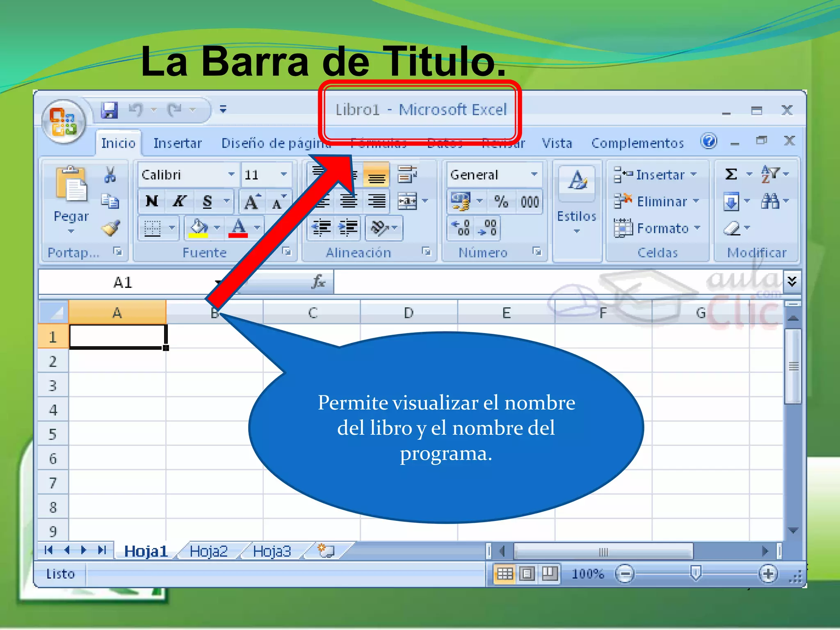Screen dimensions: 840x630
Task: Open the Estilos styles menu
Action: [576, 201]
